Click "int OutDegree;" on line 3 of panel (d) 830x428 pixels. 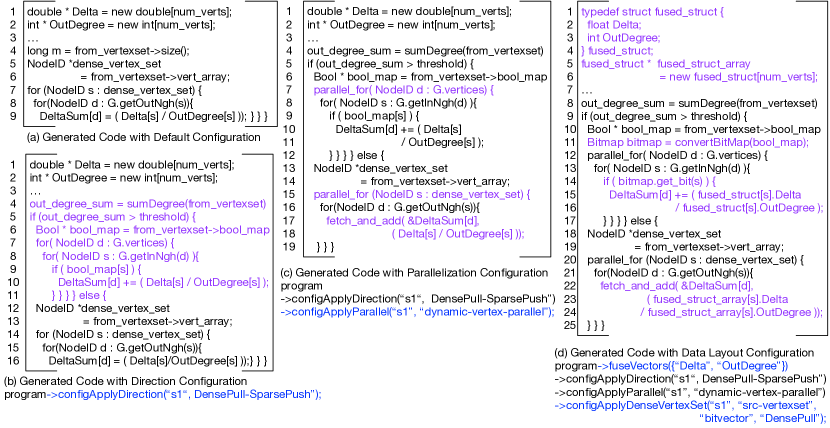pyautogui.click(x=624, y=38)
